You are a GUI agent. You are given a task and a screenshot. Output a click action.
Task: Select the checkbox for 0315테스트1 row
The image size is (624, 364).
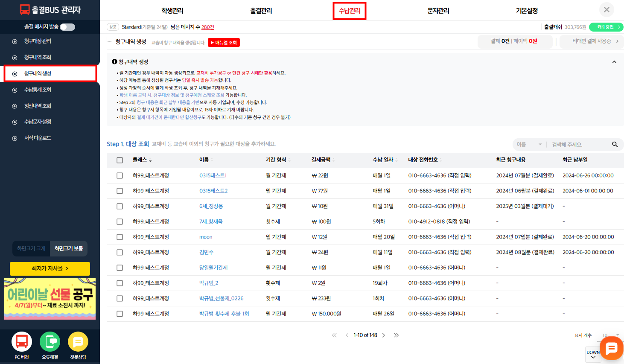click(x=120, y=175)
